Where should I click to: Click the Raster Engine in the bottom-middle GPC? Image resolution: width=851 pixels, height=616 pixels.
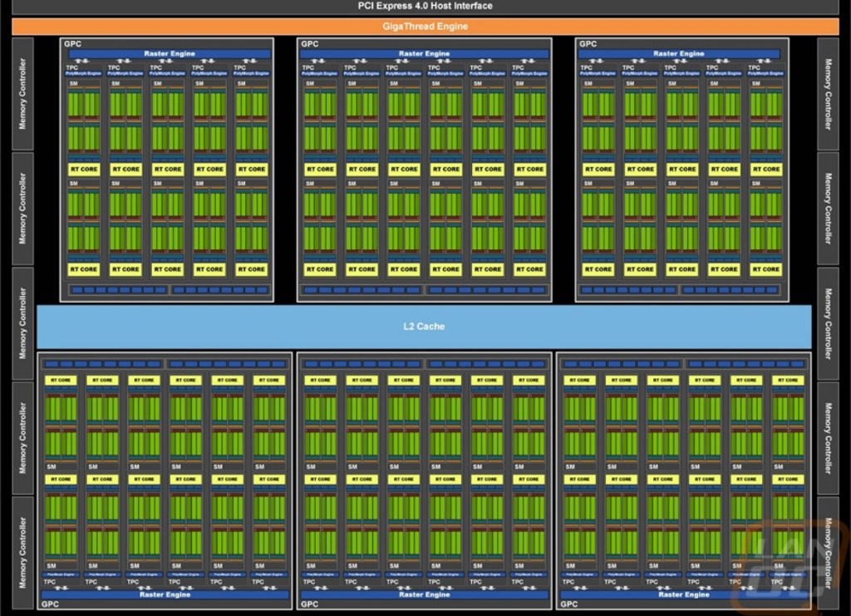coord(425,594)
